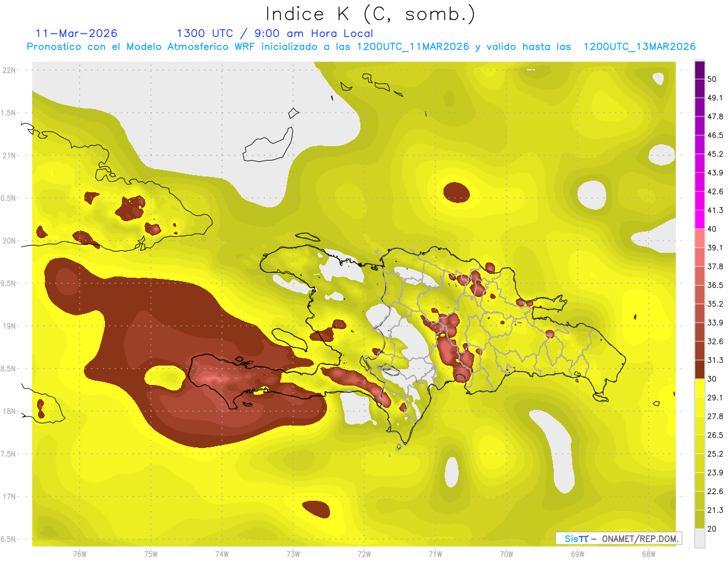The image size is (728, 562).
Task: Click longitude label "72W"
Action: coord(364,554)
